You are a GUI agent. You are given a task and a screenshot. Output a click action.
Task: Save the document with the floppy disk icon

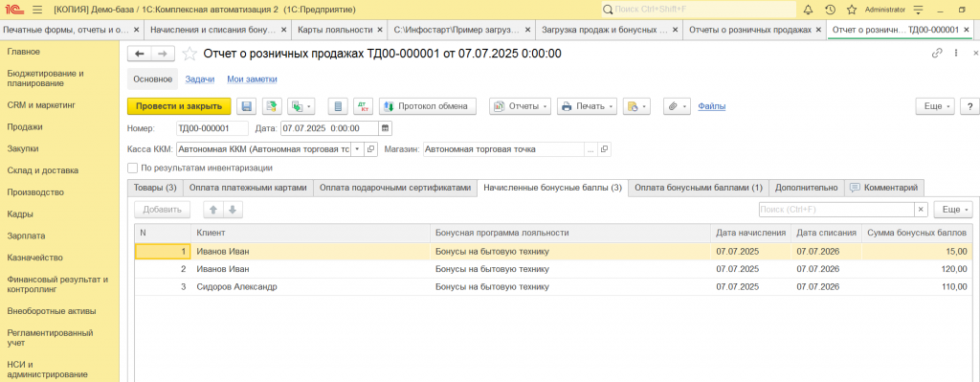tap(246, 106)
